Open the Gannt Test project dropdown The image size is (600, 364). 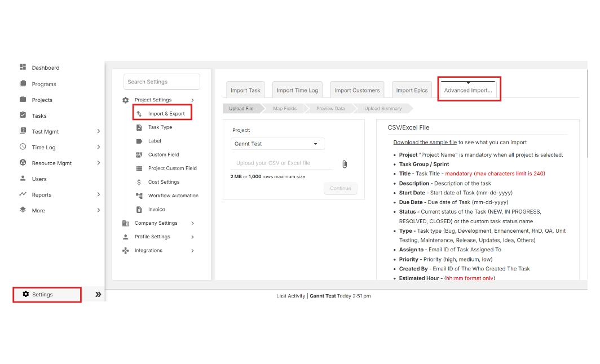click(277, 144)
